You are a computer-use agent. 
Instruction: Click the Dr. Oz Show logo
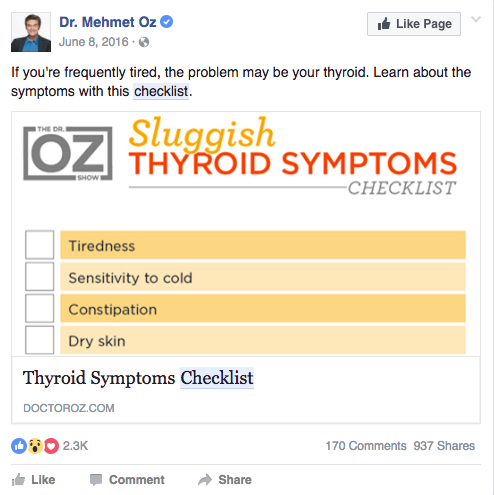tap(68, 154)
